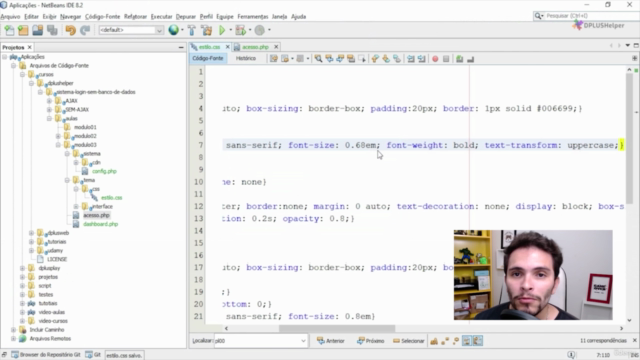Toggle Highlight Search in editor toolbar
The image size is (640, 360).
(351, 59)
